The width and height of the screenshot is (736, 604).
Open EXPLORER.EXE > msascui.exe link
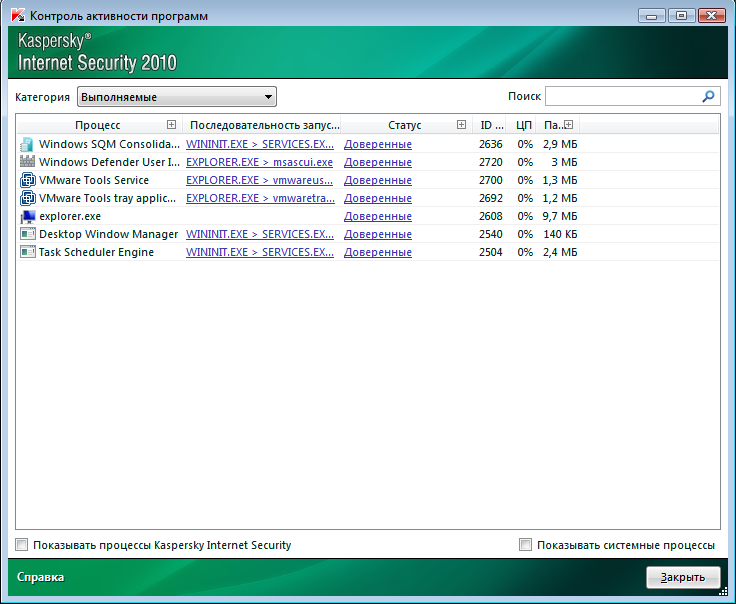[x=260, y=162]
